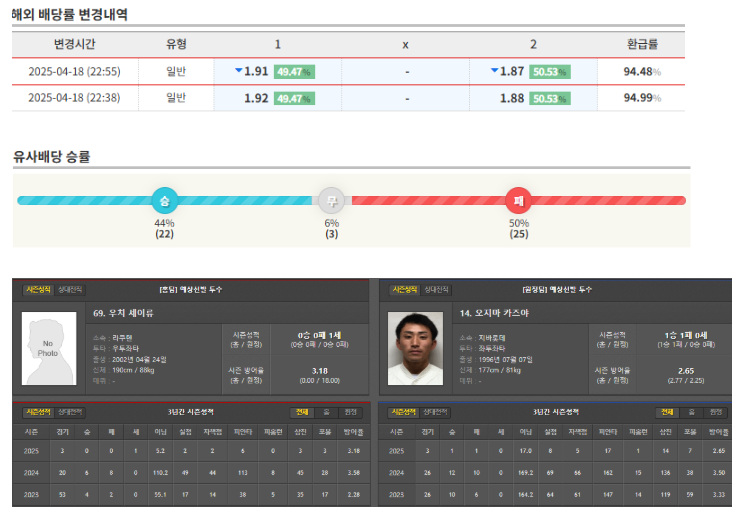
Task: Click the red 패 (loss) circle marker
Action: click(518, 200)
